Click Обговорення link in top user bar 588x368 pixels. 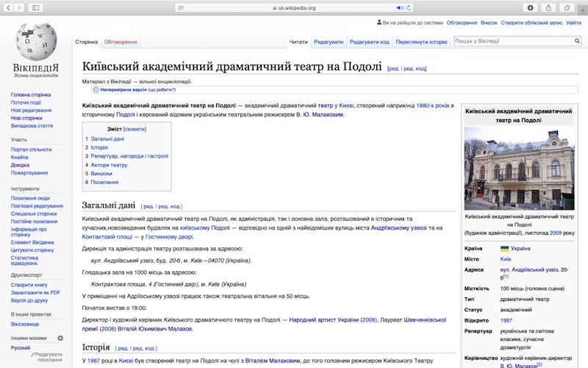(x=462, y=23)
